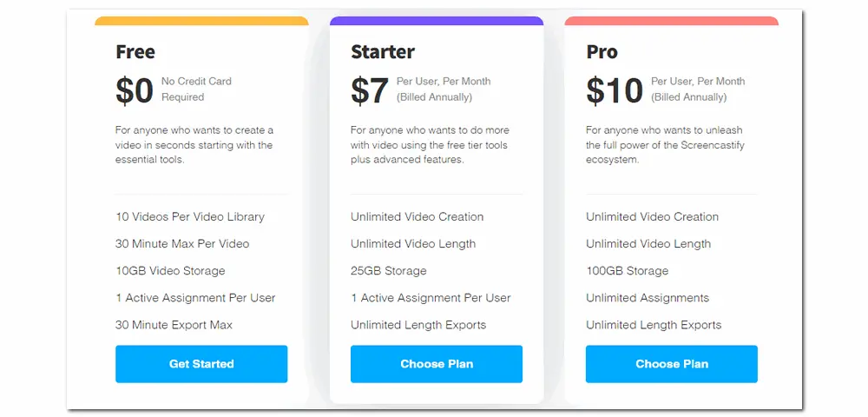Click the $0 price

pos(135,90)
